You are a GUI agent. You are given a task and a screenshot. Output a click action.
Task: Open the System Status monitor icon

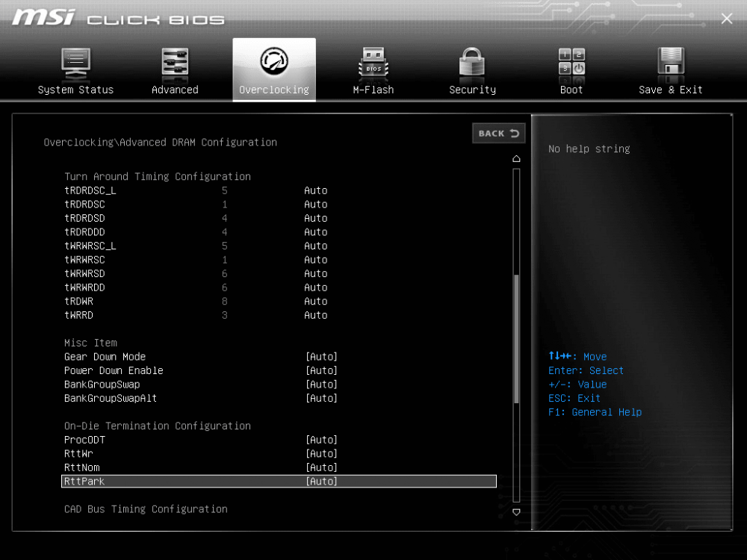click(75, 64)
